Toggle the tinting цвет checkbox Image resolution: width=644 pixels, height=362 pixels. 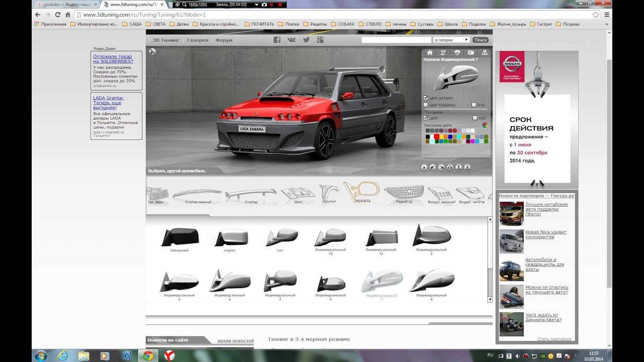(x=426, y=118)
